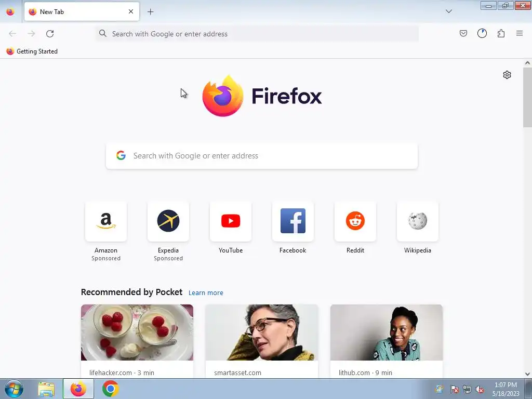
Task: Open the Windows Start menu
Action: click(14, 389)
